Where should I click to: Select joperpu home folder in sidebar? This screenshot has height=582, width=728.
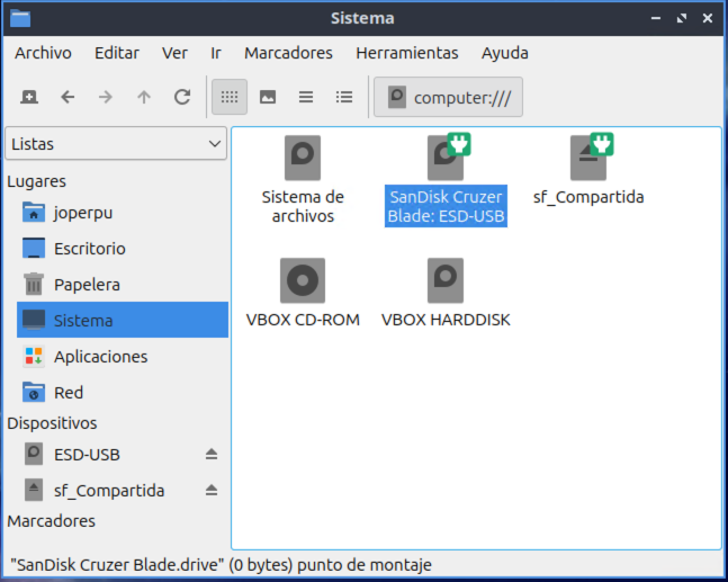pos(123,213)
